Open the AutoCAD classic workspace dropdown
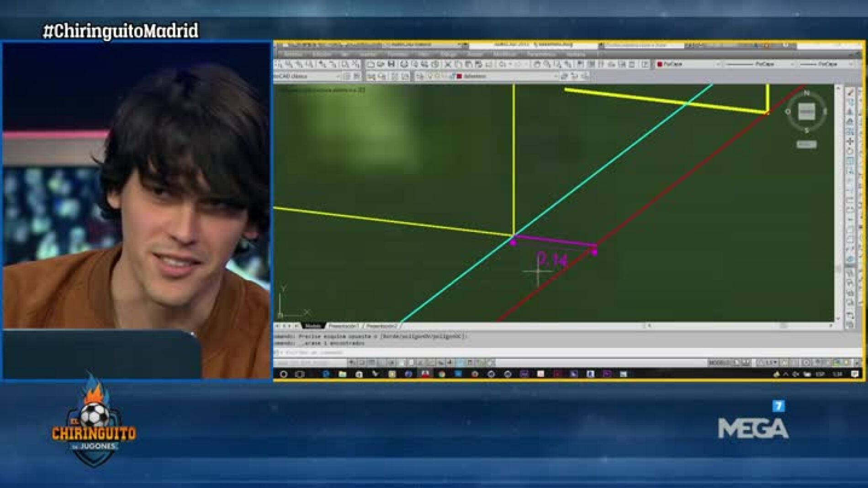The width and height of the screenshot is (868, 488). 338,76
